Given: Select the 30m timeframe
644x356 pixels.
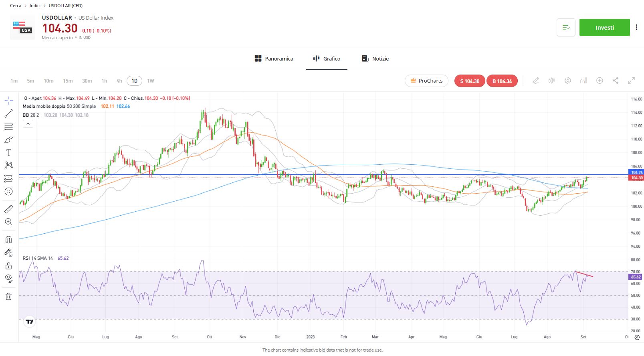Looking at the screenshot, I should pyautogui.click(x=87, y=81).
